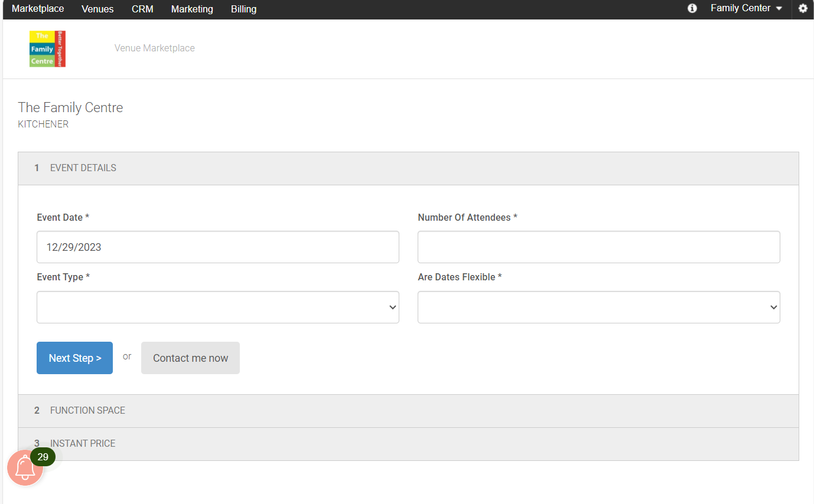Open the Marketplace menu
The width and height of the screenshot is (814, 504).
click(38, 9)
